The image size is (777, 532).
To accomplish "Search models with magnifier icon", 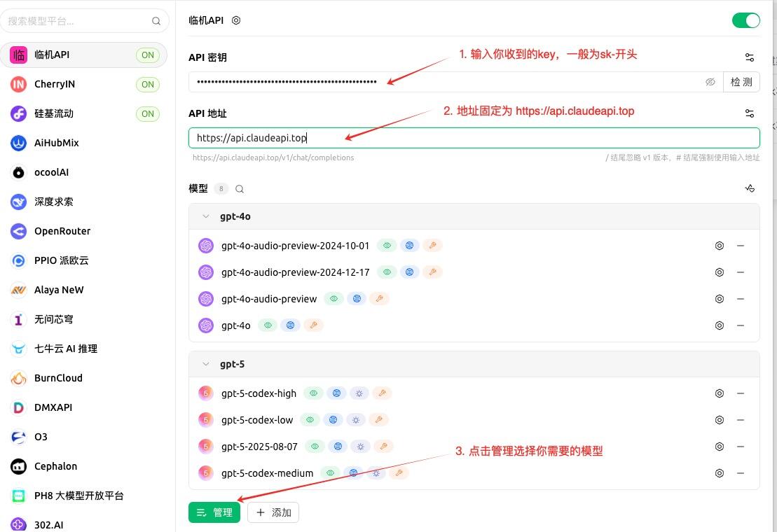I will click(x=240, y=188).
